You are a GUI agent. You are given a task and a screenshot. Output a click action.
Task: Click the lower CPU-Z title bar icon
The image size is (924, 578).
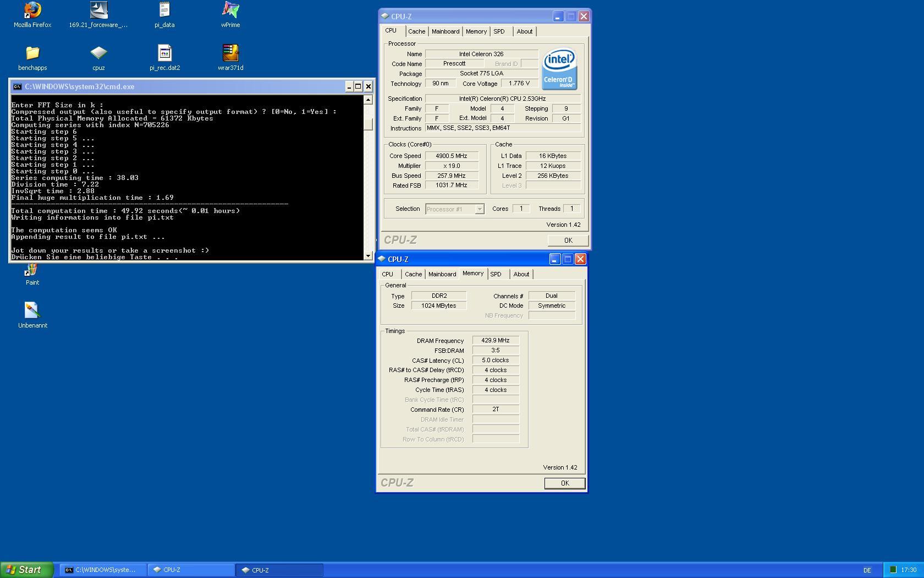click(382, 259)
